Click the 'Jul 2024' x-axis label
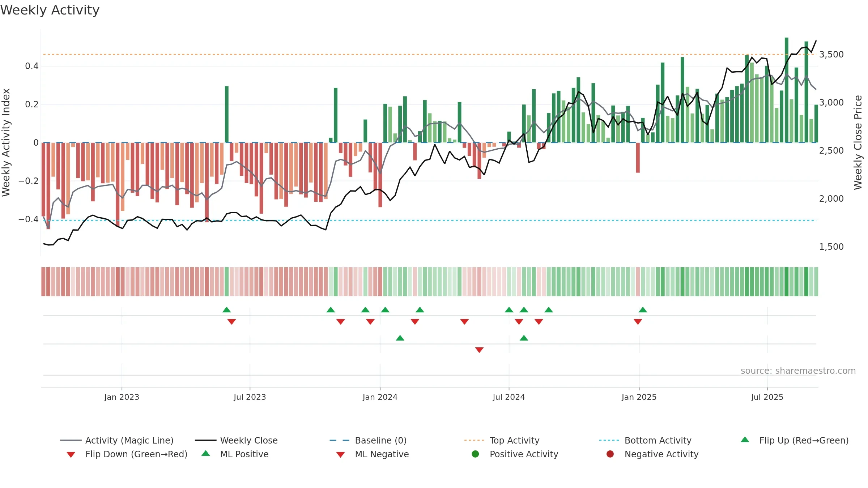Viewport: 868px width, 488px height. click(509, 397)
